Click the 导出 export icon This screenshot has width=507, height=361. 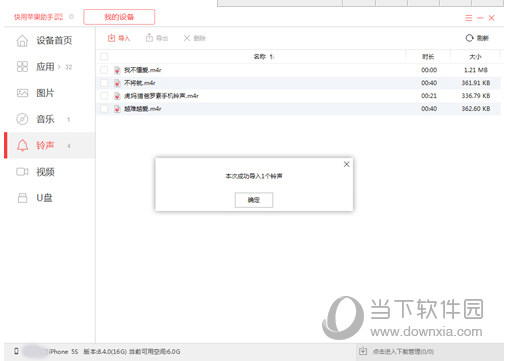(x=149, y=38)
